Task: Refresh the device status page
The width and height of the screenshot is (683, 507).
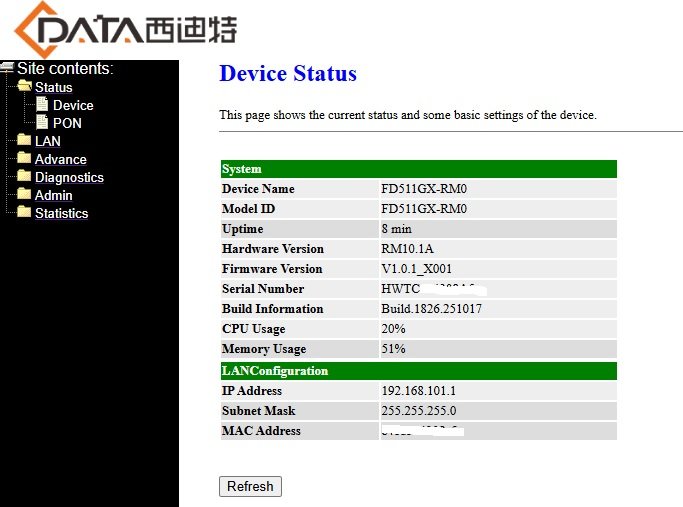Action: click(x=250, y=486)
